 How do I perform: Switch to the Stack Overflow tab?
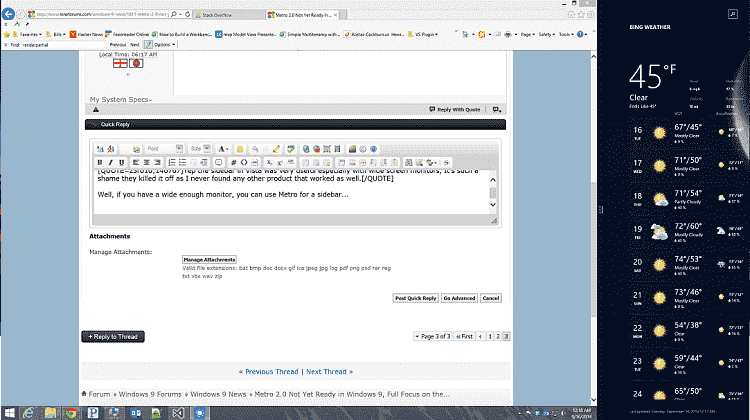click(229, 15)
